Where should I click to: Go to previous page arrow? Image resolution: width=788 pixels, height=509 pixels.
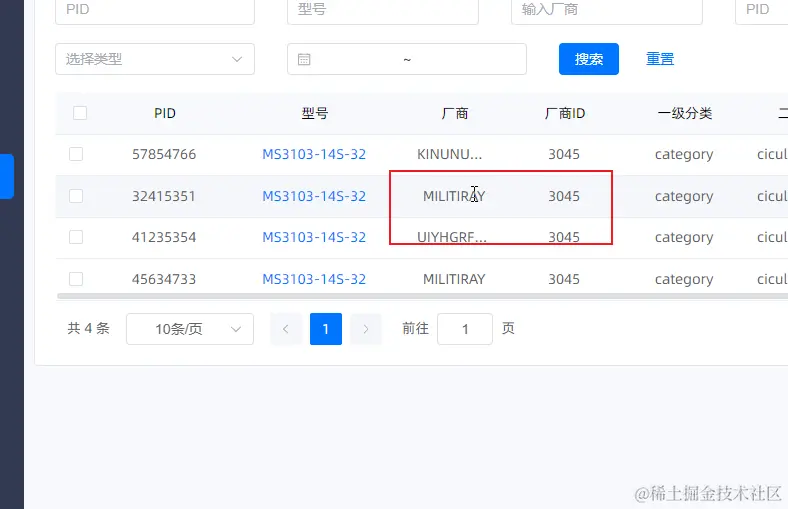point(286,329)
